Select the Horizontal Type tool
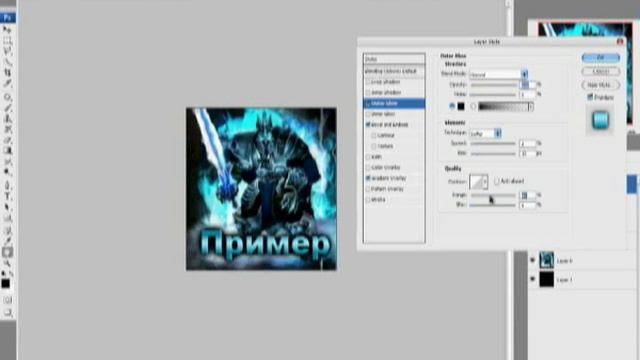The height and width of the screenshot is (360, 640). click(7, 196)
